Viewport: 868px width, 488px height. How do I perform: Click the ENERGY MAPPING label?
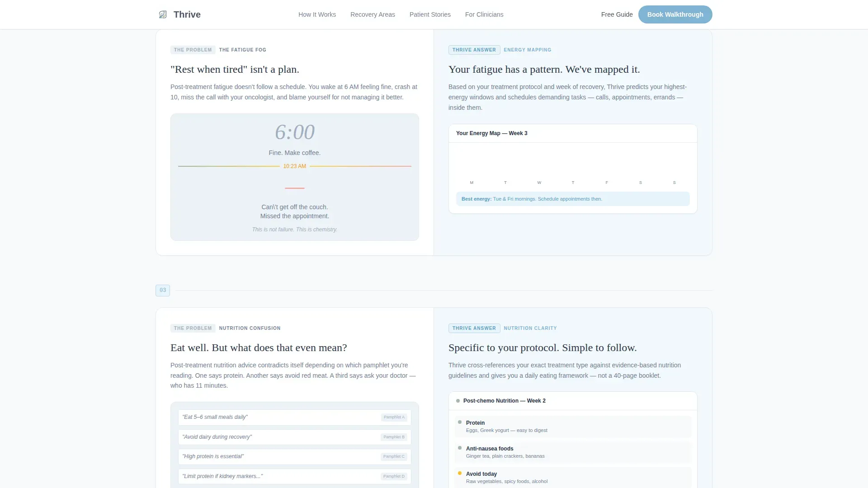[x=528, y=50]
